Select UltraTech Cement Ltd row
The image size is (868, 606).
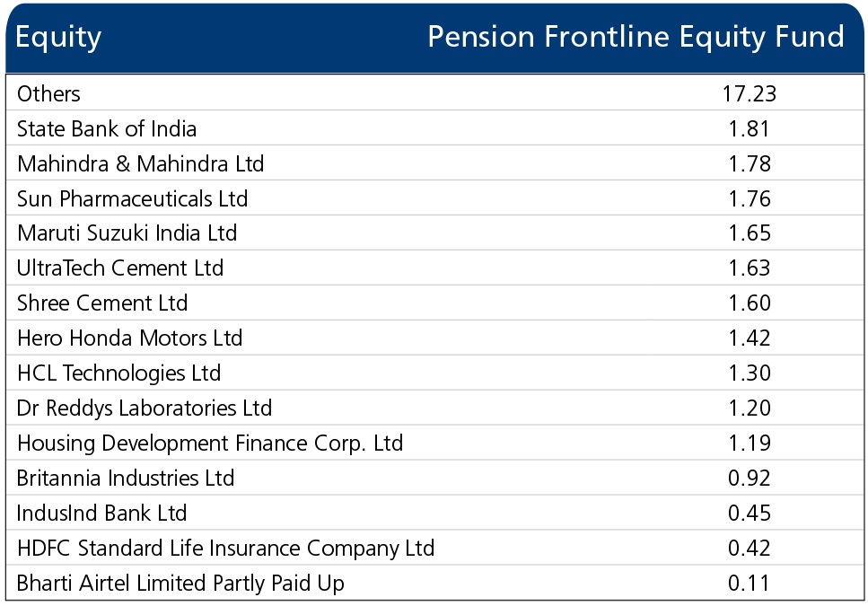(435, 268)
